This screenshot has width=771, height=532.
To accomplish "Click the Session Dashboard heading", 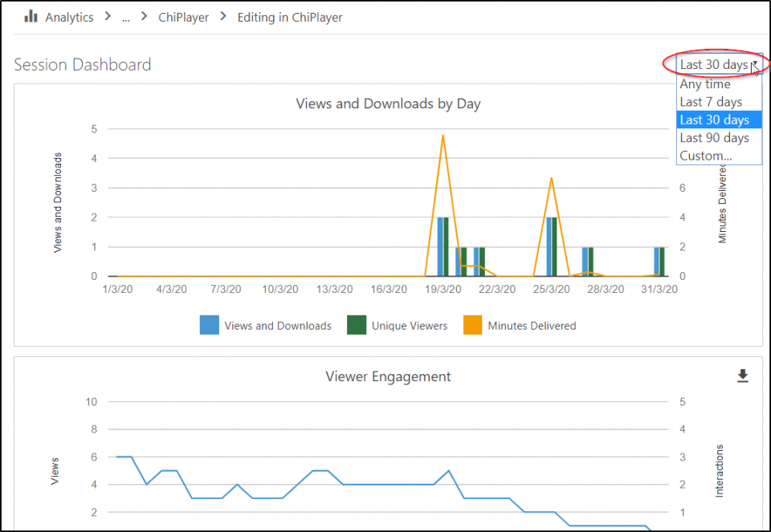I will [83, 64].
